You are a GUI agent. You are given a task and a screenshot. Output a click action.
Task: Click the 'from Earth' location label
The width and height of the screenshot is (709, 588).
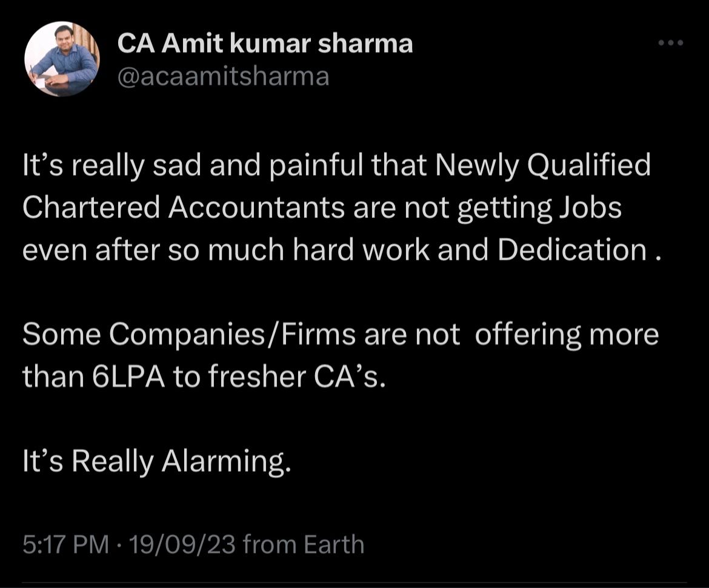click(304, 544)
